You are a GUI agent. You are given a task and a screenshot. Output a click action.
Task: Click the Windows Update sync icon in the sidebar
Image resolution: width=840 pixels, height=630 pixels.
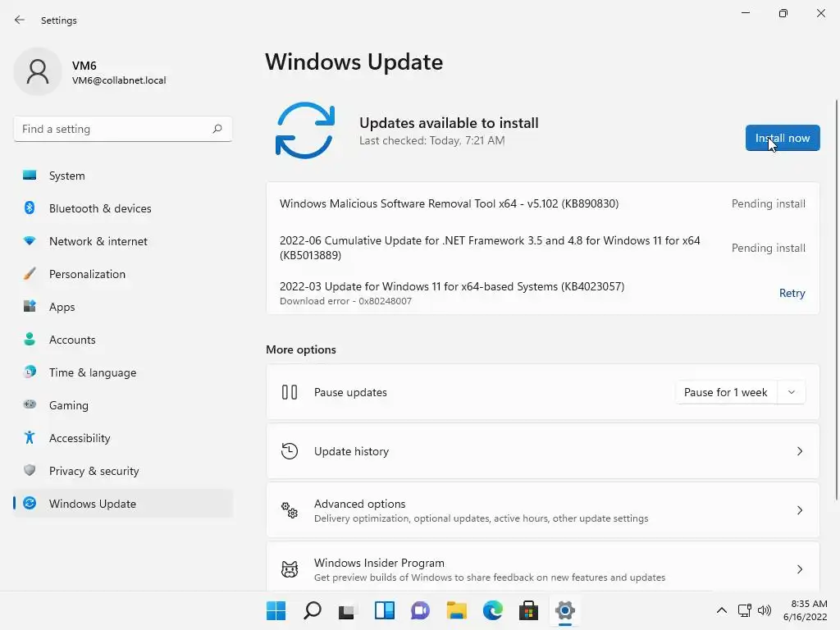[30, 503]
